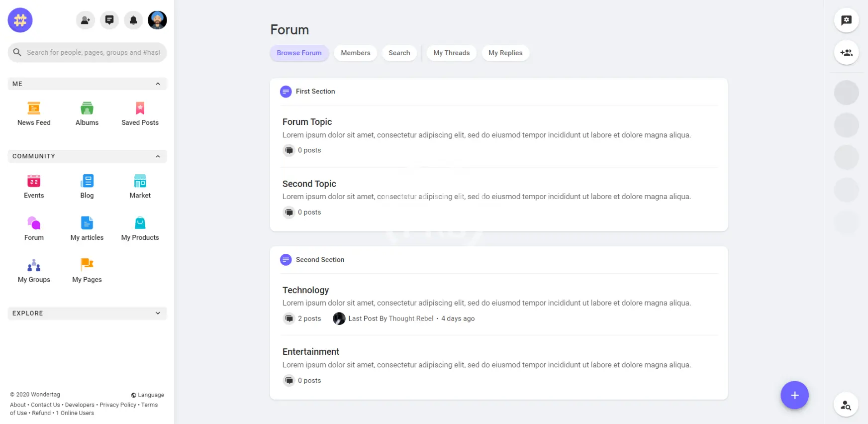
Task: Open the Saved Posts bookmark icon
Action: tap(140, 108)
